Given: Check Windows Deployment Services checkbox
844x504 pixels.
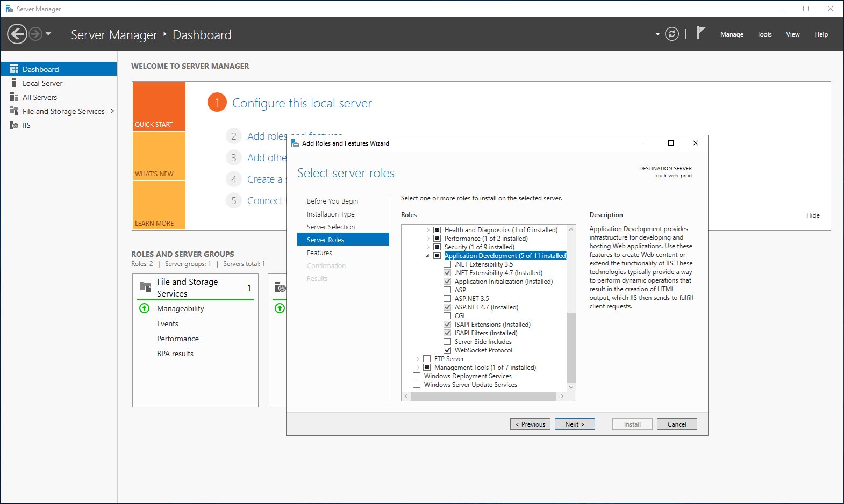Looking at the screenshot, I should [417, 376].
